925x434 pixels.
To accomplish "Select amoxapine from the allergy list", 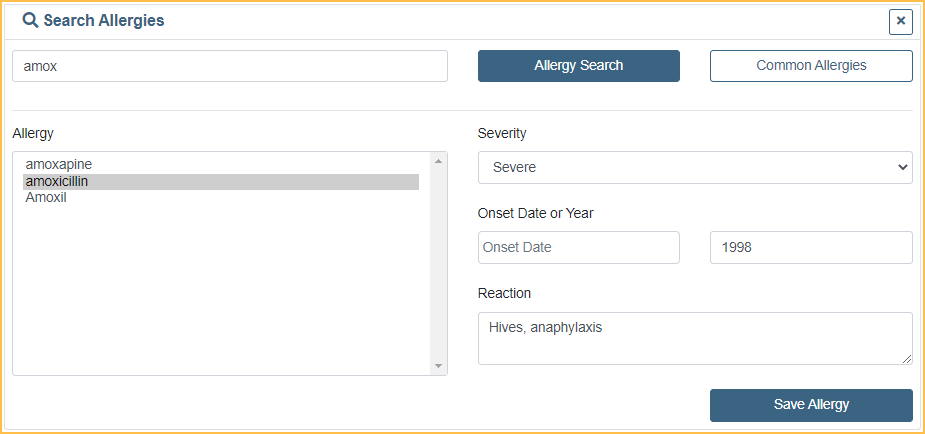I will [59, 164].
